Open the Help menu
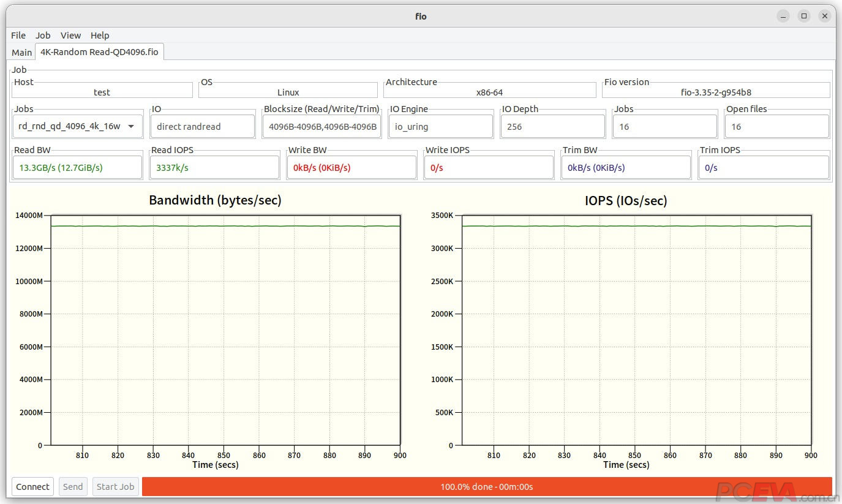 point(100,36)
